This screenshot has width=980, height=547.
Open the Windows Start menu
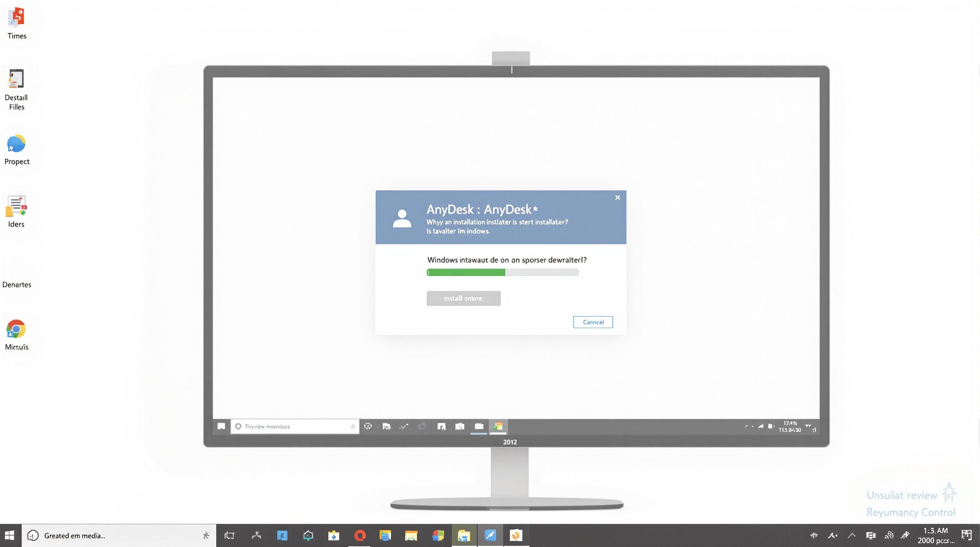(x=10, y=536)
